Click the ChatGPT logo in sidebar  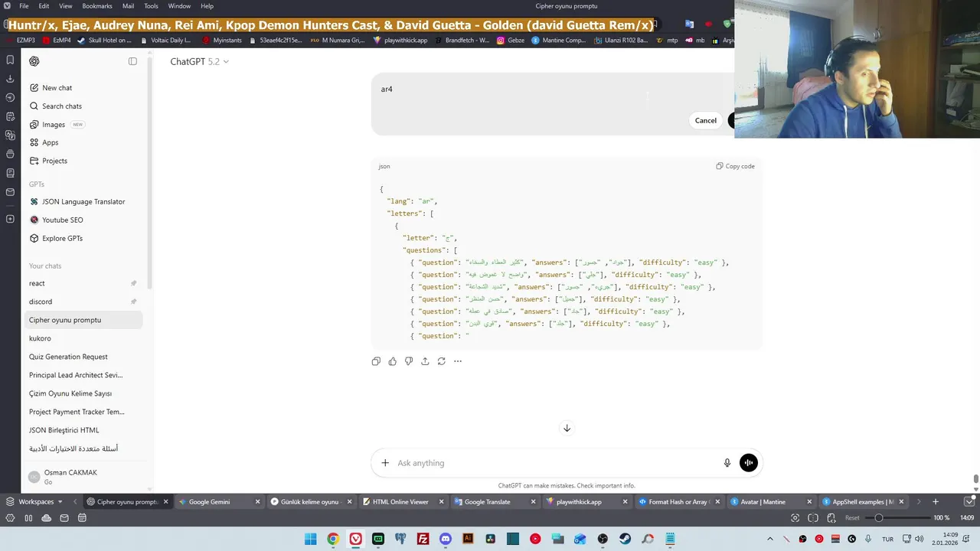[34, 61]
